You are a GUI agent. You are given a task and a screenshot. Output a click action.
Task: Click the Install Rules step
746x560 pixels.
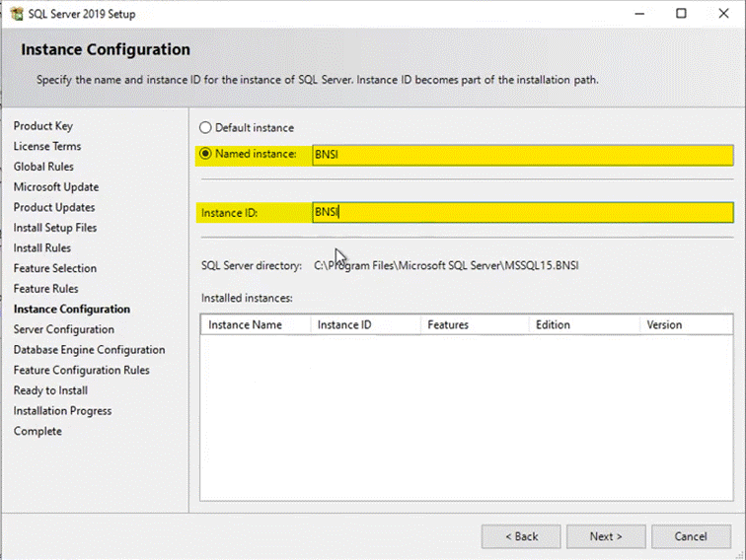[x=42, y=248]
